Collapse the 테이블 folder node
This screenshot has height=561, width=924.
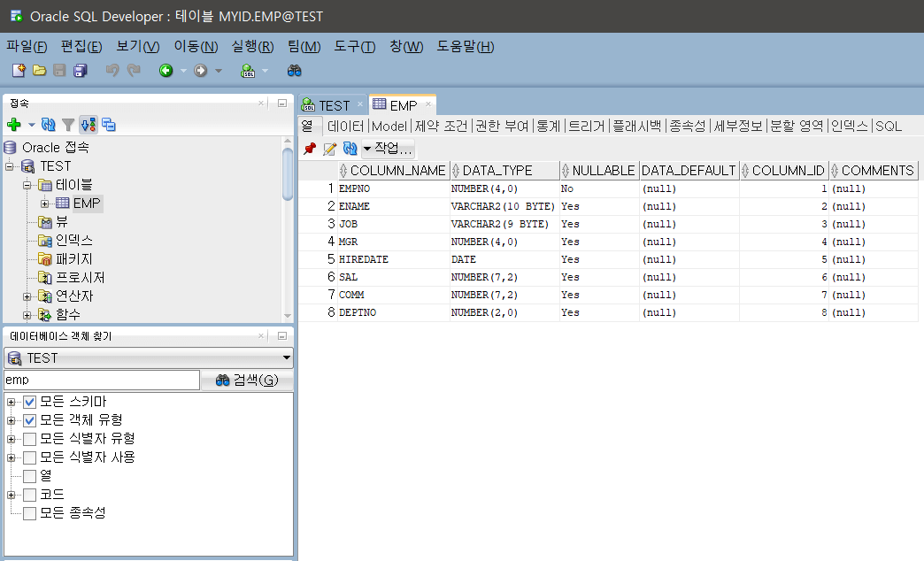(x=27, y=185)
